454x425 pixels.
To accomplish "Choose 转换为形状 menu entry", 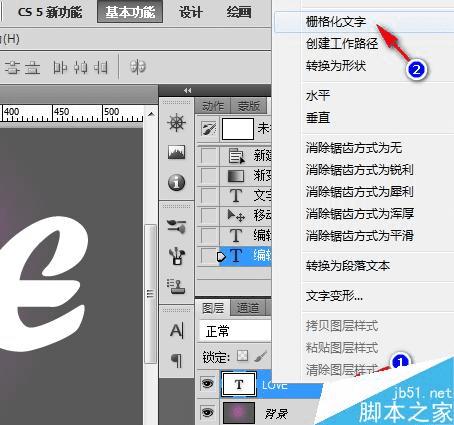I will (336, 65).
